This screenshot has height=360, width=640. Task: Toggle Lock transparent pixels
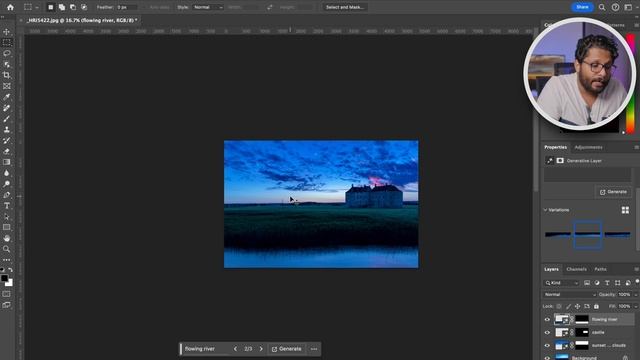[559, 307]
